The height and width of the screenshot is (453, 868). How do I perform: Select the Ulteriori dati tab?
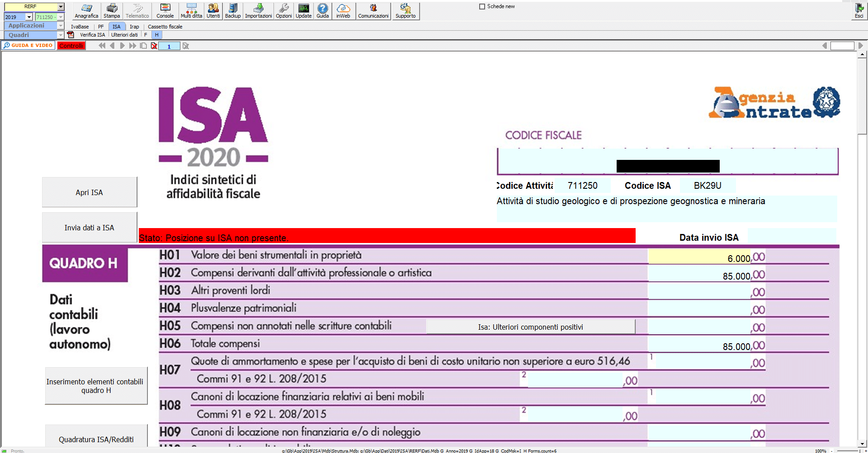point(124,35)
